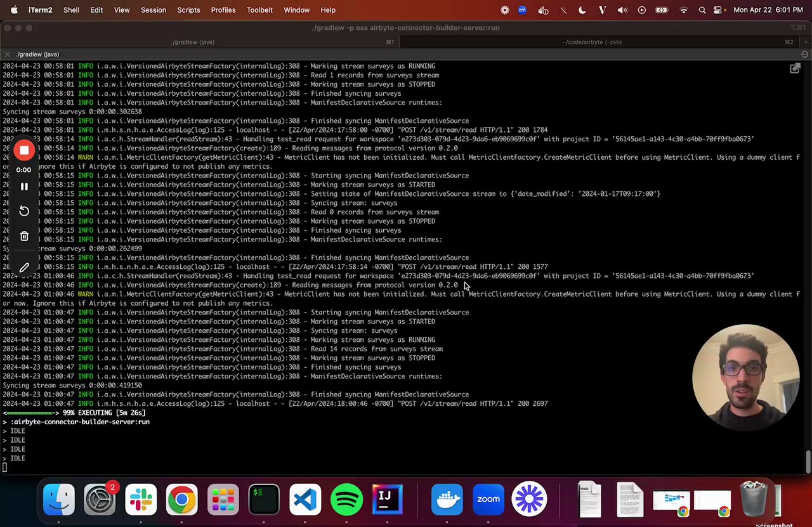Open the first document in the Dock
The image size is (812, 527).
(x=589, y=500)
